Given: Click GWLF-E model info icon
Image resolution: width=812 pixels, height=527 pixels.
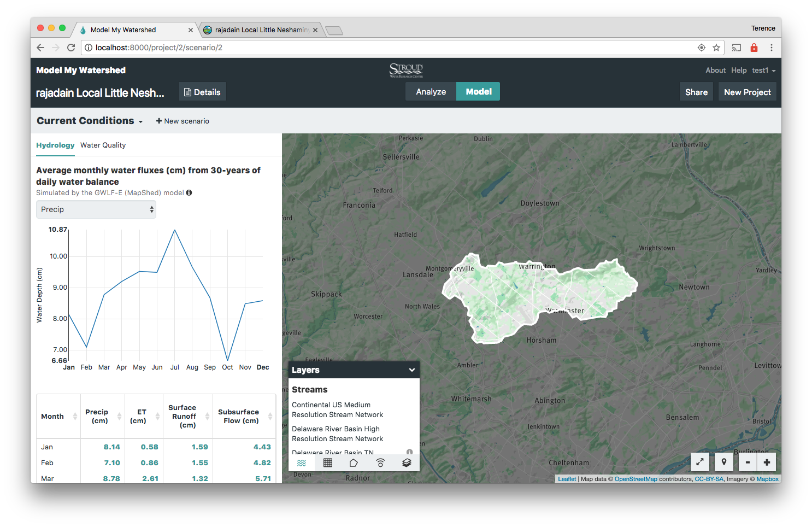Looking at the screenshot, I should click(x=189, y=192).
